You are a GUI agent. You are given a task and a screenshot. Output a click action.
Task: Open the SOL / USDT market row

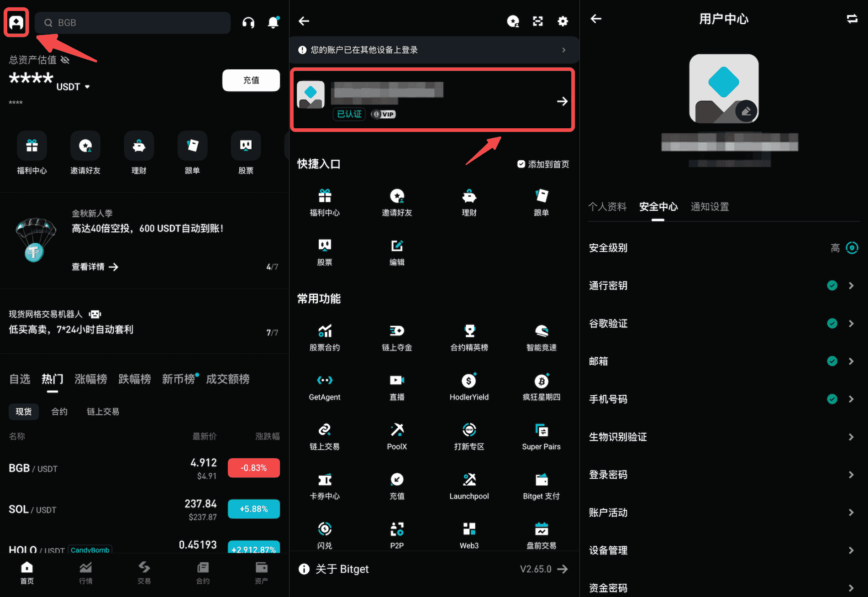point(144,509)
